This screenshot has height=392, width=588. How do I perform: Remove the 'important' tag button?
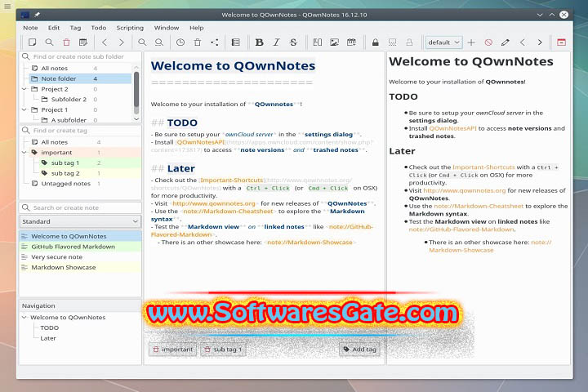click(x=173, y=350)
